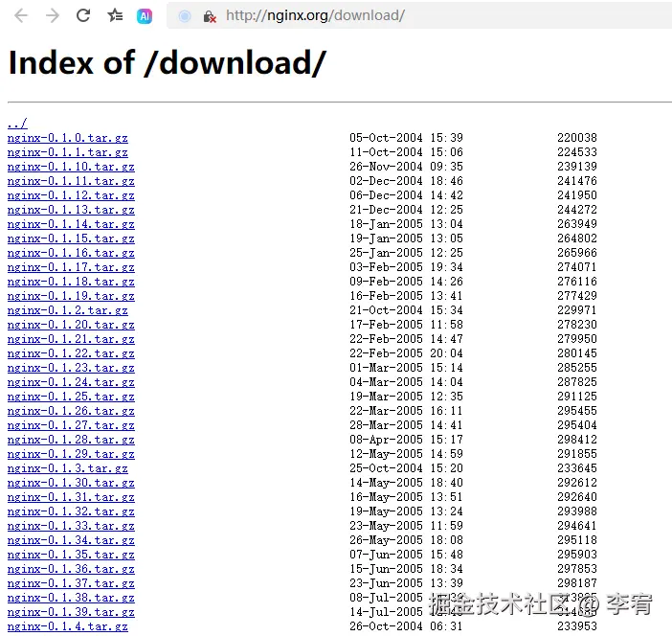This screenshot has width=672, height=636.
Task: Open the parent directory ../ link
Action: coord(17,124)
